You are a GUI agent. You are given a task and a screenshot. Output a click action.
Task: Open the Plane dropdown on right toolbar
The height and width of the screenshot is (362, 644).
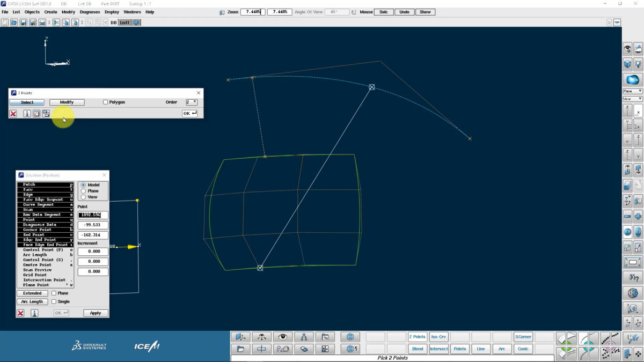(633, 91)
